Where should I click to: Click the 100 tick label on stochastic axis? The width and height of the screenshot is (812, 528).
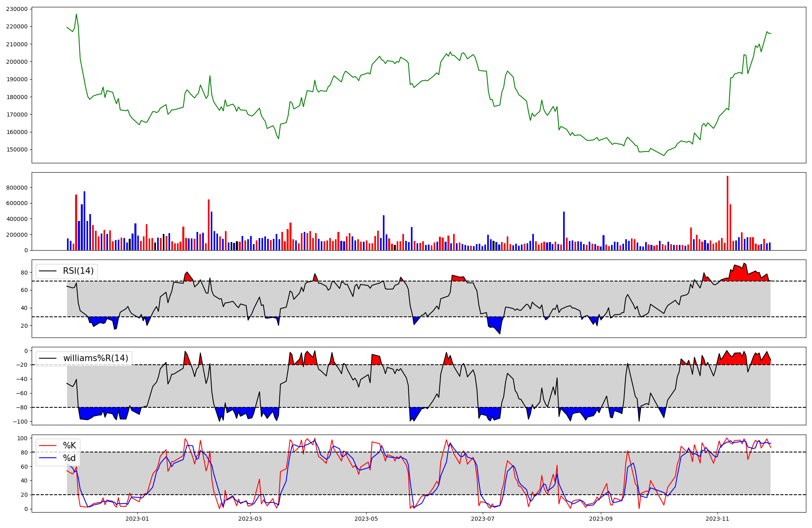tap(23, 438)
